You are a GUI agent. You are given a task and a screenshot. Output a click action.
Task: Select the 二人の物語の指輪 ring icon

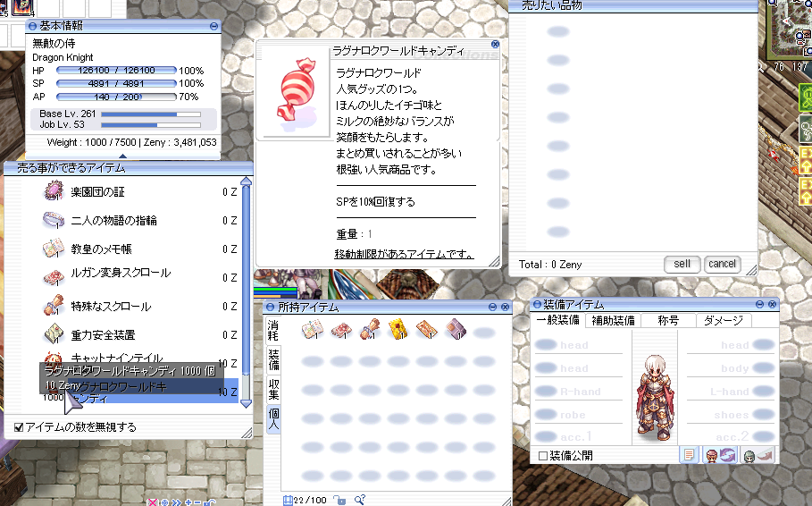click(53, 220)
